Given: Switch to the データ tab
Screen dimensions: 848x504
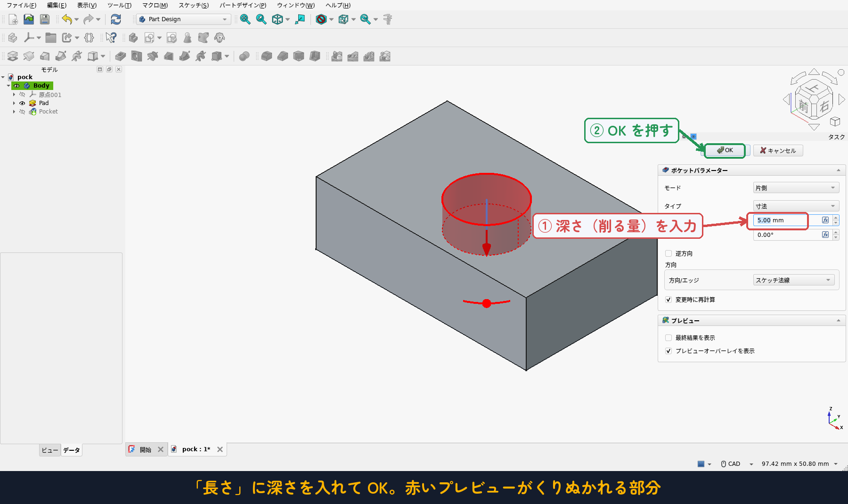Looking at the screenshot, I should point(72,450).
